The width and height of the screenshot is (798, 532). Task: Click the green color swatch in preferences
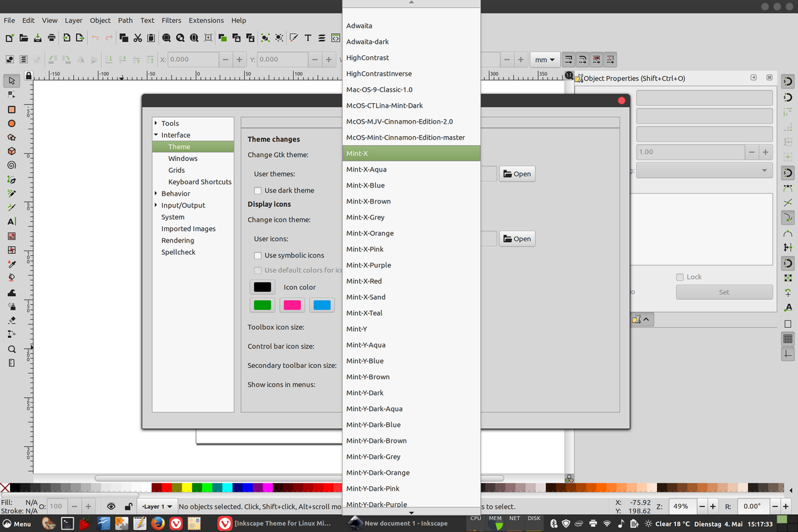tap(263, 305)
